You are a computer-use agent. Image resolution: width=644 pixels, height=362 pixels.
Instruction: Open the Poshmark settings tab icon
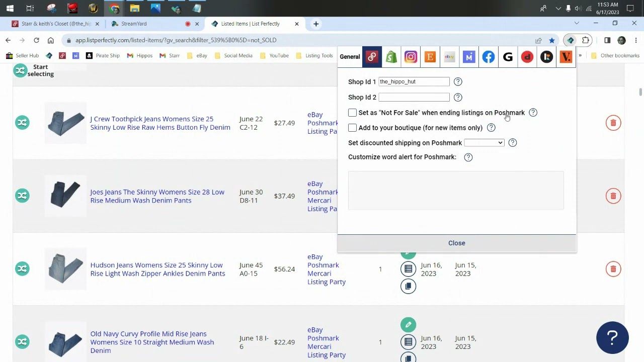[372, 57]
